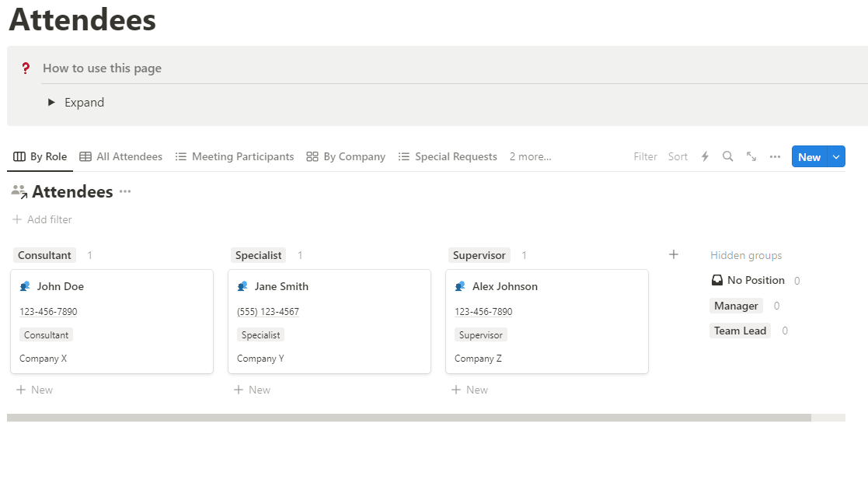
Task: Click the red question mark icon
Action: (x=26, y=68)
